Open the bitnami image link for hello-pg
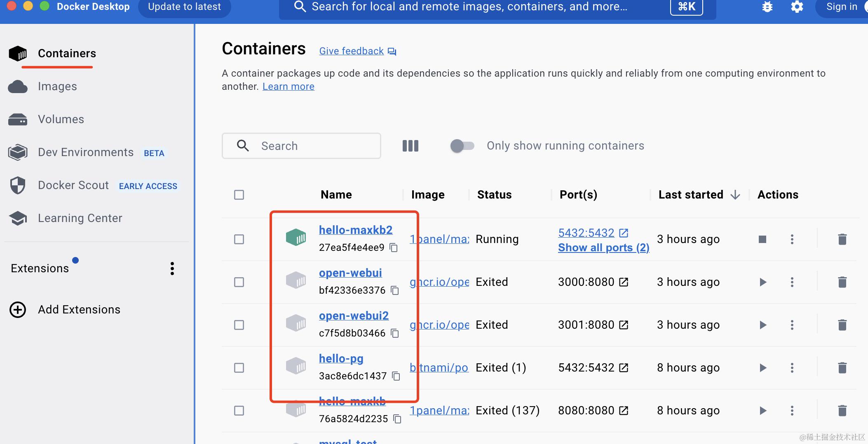This screenshot has width=868, height=444. point(439,368)
